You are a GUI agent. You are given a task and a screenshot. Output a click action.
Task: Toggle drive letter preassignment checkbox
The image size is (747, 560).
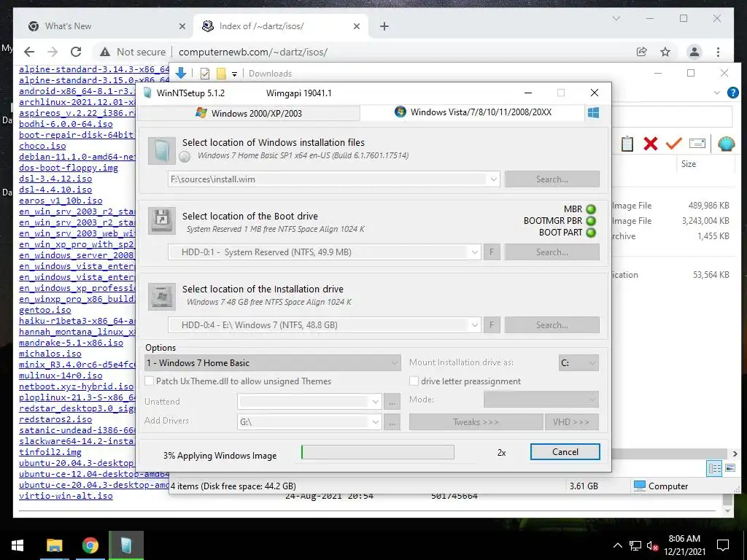click(414, 381)
